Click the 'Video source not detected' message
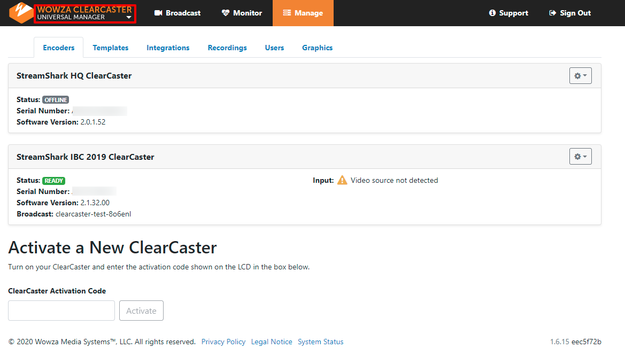The height and width of the screenshot is (364, 625). [x=394, y=180]
